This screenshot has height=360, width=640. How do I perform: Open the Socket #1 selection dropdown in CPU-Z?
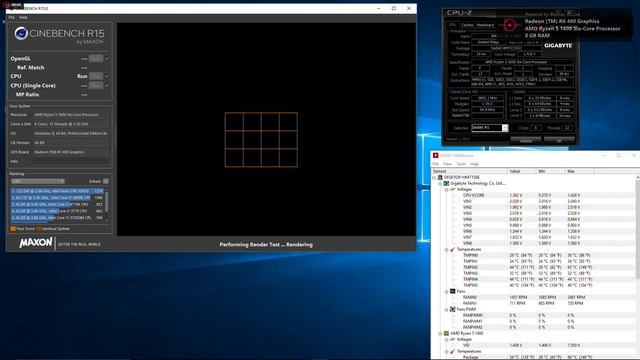point(489,128)
